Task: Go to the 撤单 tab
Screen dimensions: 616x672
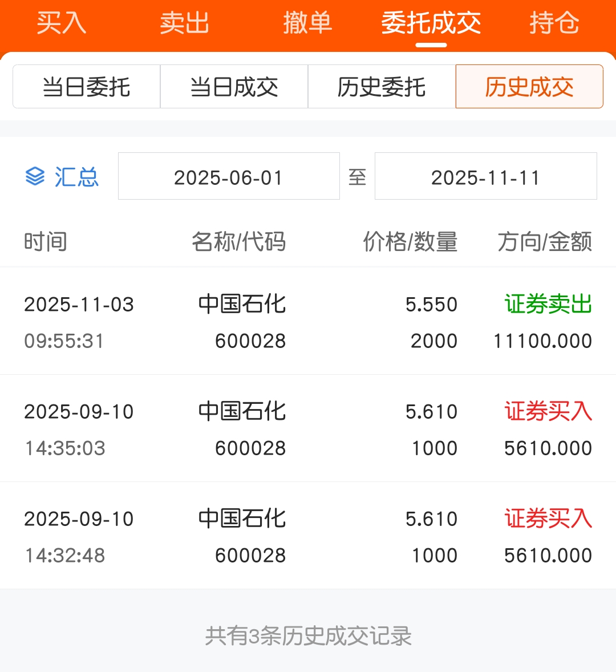Action: pyautogui.click(x=307, y=23)
